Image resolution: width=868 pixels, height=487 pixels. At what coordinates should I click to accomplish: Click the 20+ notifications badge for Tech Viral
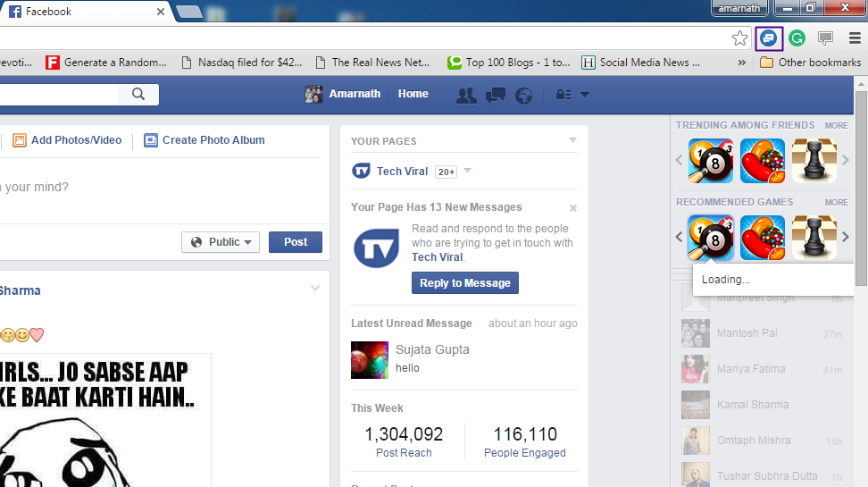[x=447, y=172]
